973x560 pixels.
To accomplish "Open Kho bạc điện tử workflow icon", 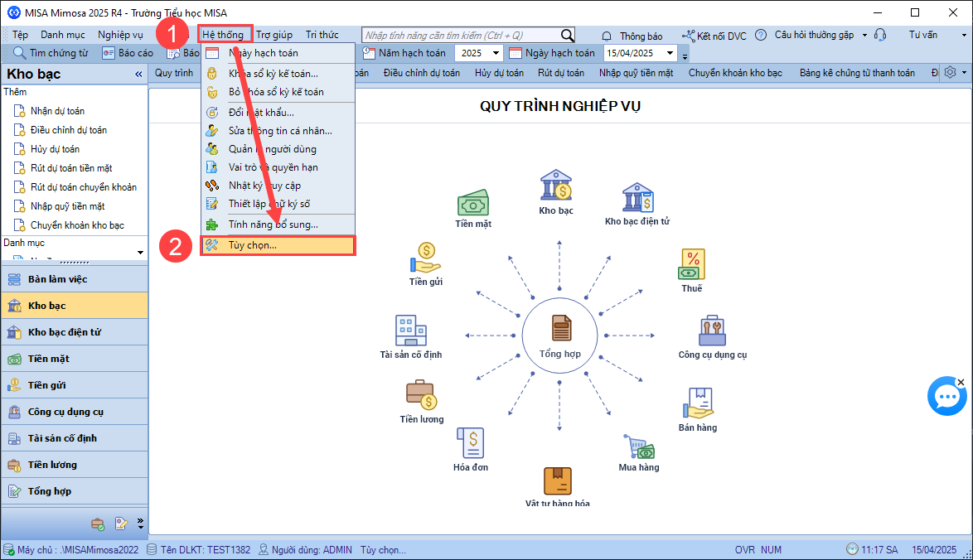I will (637, 197).
